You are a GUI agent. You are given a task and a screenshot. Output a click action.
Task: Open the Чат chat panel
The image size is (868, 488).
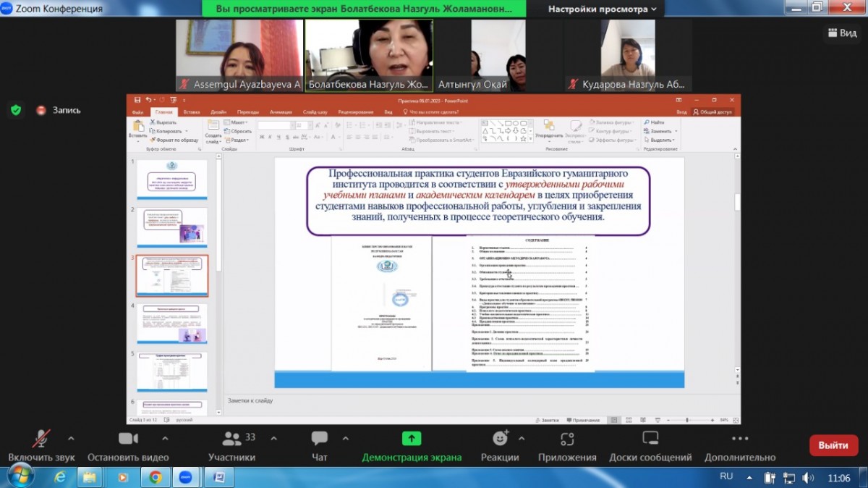(319, 439)
